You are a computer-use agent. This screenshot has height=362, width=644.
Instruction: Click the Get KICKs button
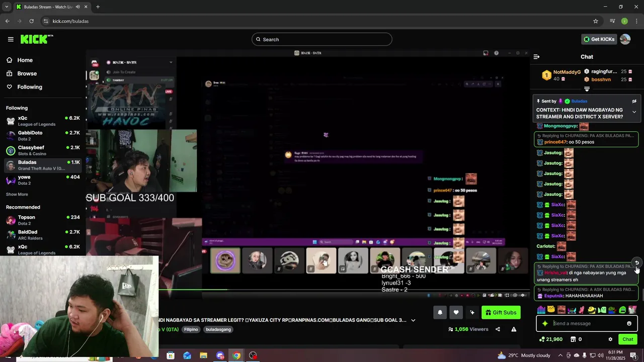599,39
